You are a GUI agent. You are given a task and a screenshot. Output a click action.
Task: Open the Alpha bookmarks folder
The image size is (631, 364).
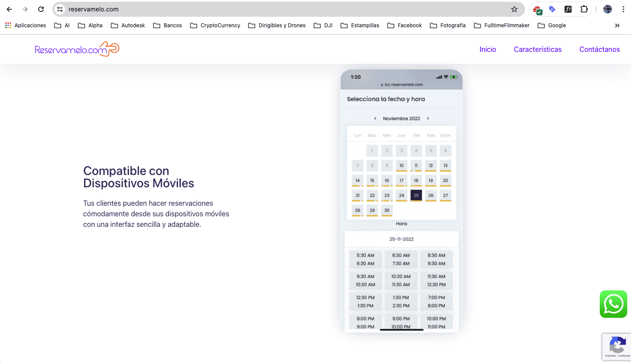pyautogui.click(x=90, y=25)
